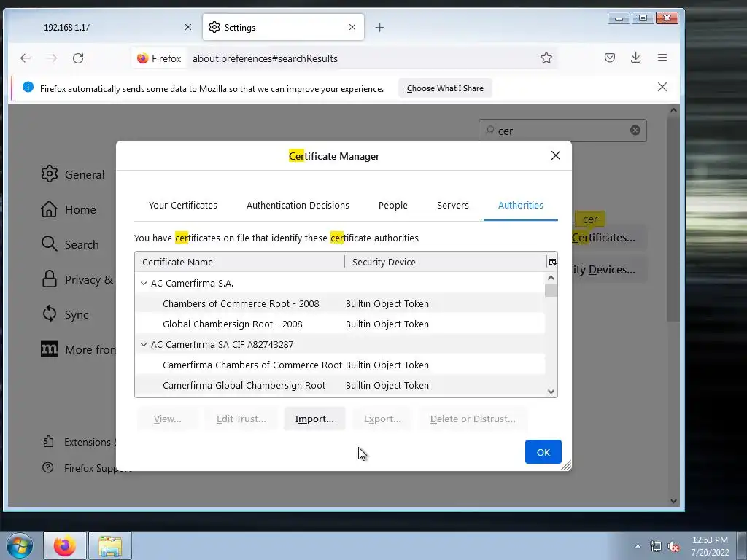Viewport: 747px width, 560px height.
Task: Click OK in Certificate Manager
Action: 543,452
